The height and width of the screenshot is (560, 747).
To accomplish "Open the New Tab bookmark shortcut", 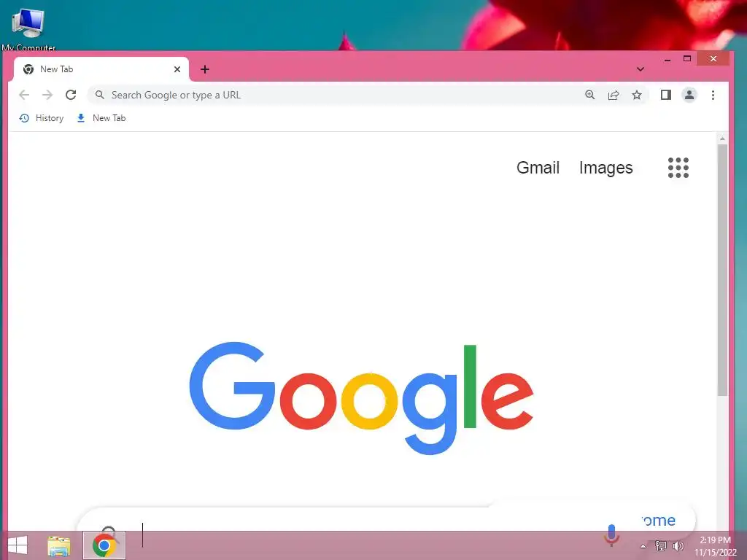I will tap(101, 118).
